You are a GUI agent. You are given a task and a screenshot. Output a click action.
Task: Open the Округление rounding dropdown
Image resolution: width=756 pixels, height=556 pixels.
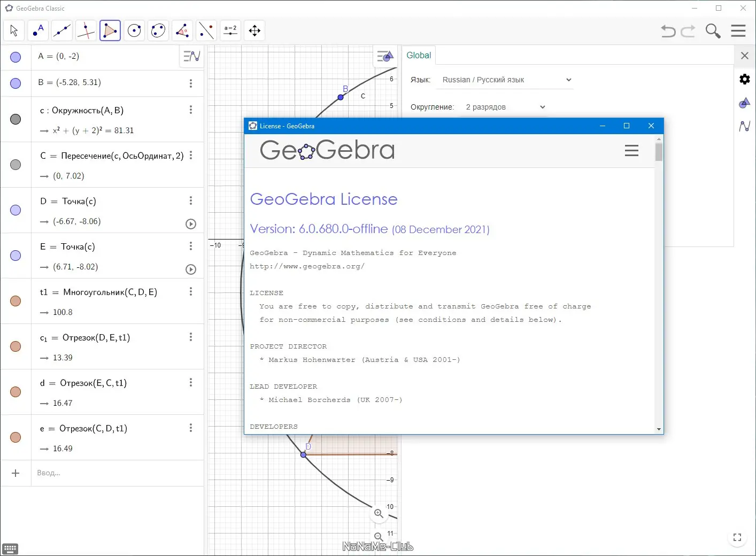pyautogui.click(x=505, y=107)
